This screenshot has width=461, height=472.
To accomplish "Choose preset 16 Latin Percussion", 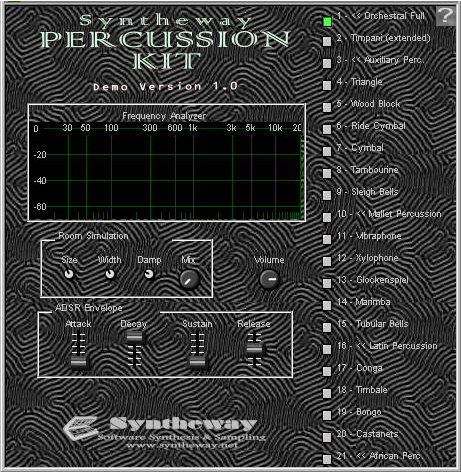I will pyautogui.click(x=327, y=349).
